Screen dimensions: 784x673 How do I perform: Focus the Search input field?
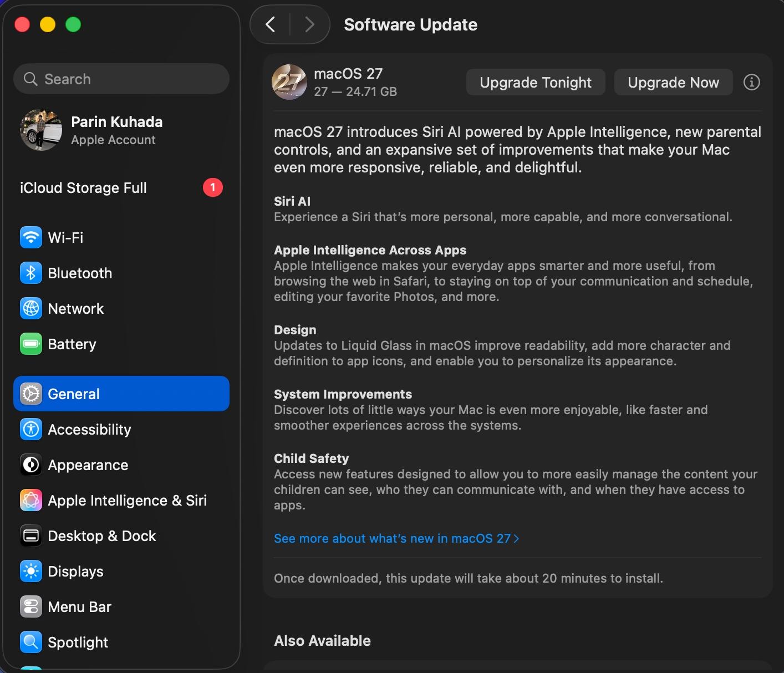pyautogui.click(x=121, y=79)
